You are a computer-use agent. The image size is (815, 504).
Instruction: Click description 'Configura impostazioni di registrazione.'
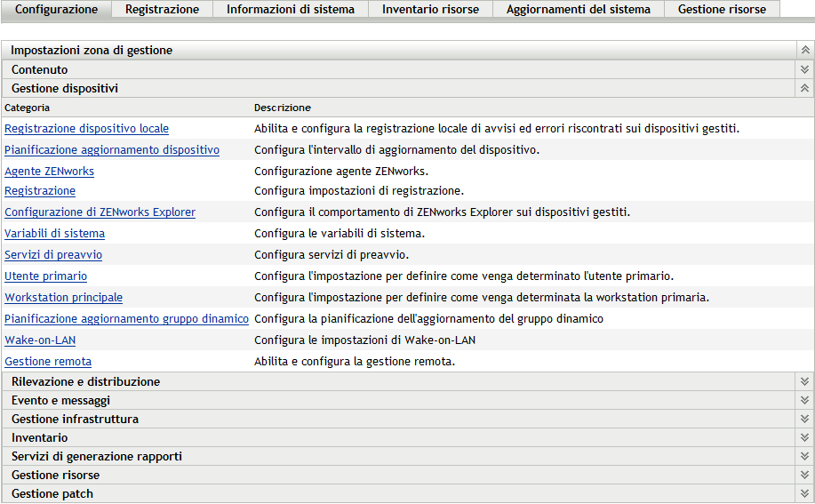(x=359, y=191)
